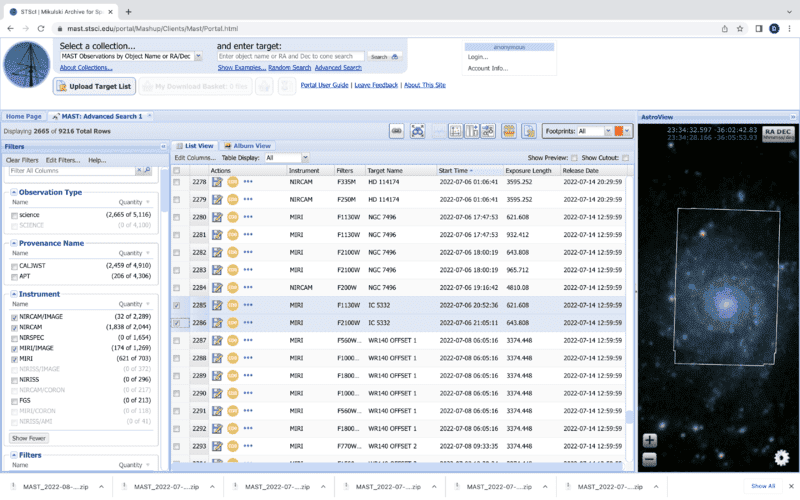The image size is (800, 500).
Task: Open three-dots menu for row 2287
Action: (248, 341)
